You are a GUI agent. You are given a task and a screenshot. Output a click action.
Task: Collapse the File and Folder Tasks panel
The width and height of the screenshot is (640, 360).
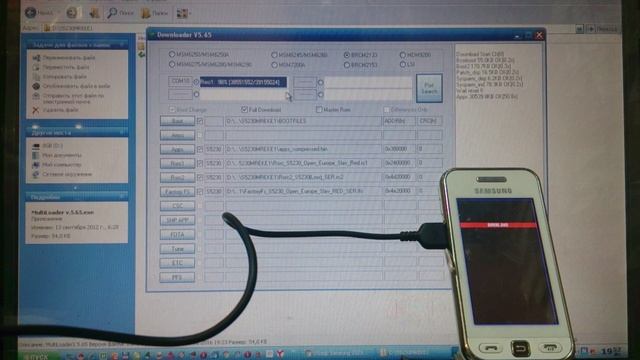tap(122, 44)
